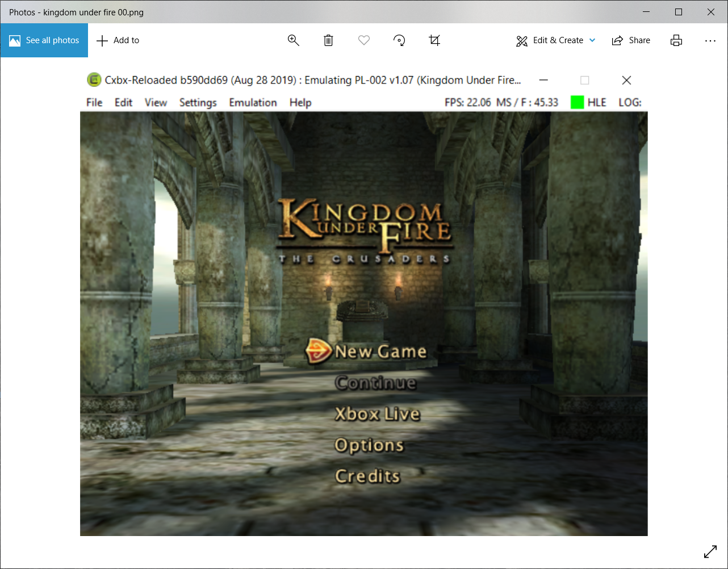Print the photo using printer icon

[x=676, y=40]
